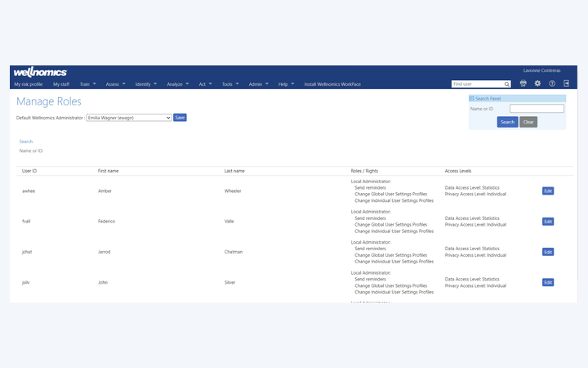Click the Roles / Rights column header
This screenshot has width=588, height=368.
pos(364,171)
